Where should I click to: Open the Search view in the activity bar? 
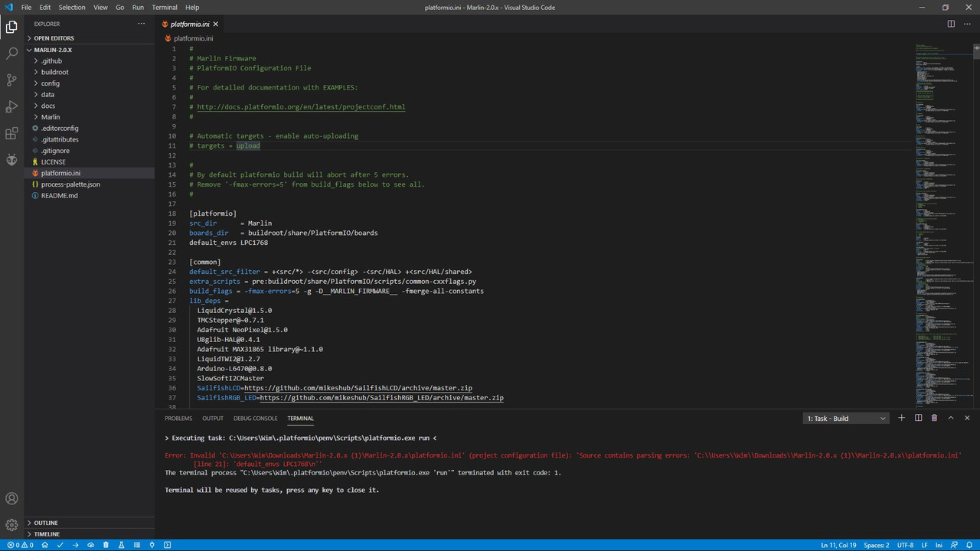pos(11,54)
